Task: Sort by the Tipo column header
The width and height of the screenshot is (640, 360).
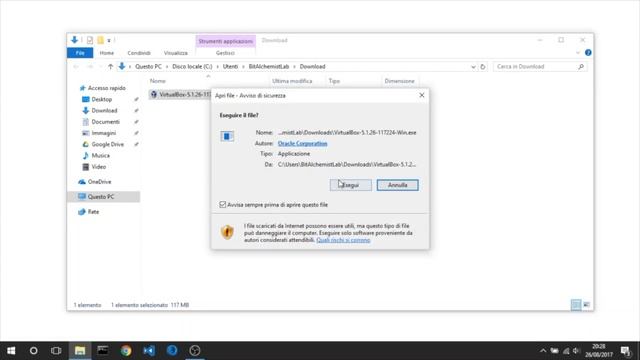Action: pos(334,81)
